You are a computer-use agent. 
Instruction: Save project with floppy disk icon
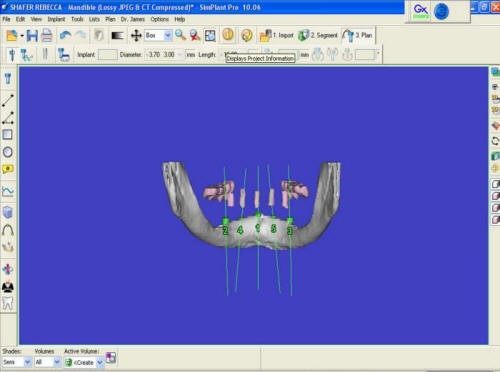click(x=32, y=35)
